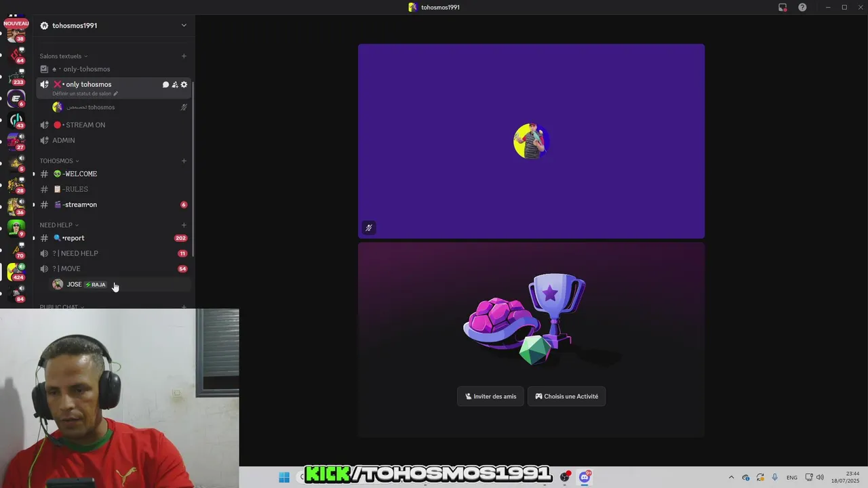
Task: Toggle muted microphone on tohosmos video tile
Action: (369, 228)
